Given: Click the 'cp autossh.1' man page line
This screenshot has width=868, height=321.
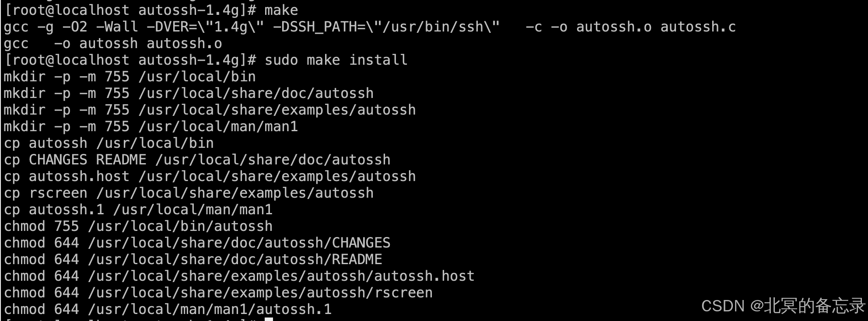Looking at the screenshot, I should (x=138, y=210).
